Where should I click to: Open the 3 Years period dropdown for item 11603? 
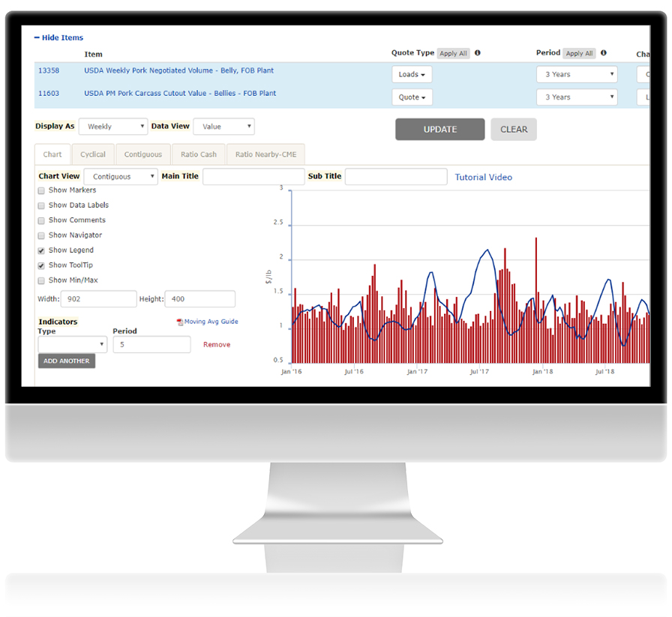pos(577,97)
